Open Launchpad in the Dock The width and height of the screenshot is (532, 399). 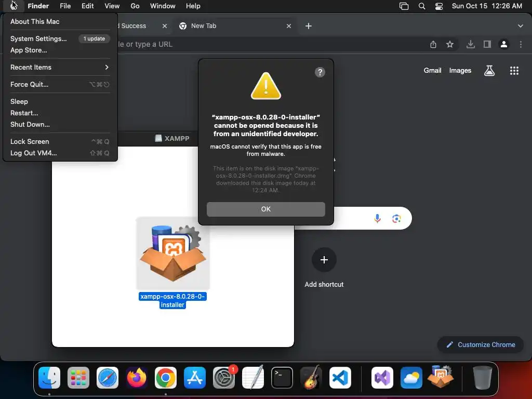(78, 378)
